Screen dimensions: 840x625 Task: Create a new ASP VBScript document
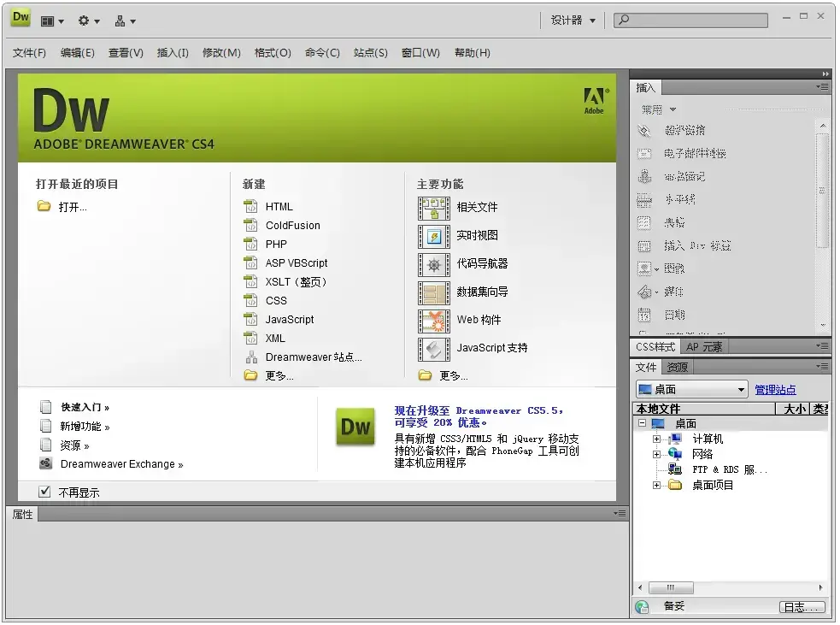(x=297, y=263)
